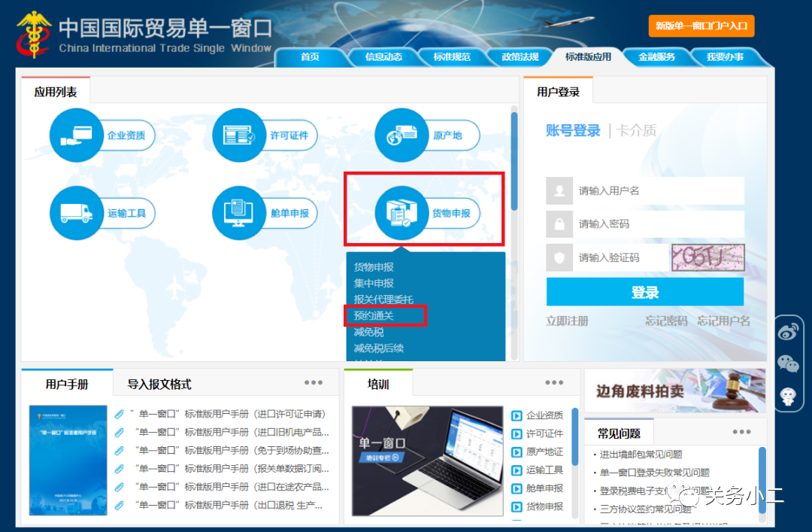Choose 预约通关 in the dropdown menu

click(374, 315)
